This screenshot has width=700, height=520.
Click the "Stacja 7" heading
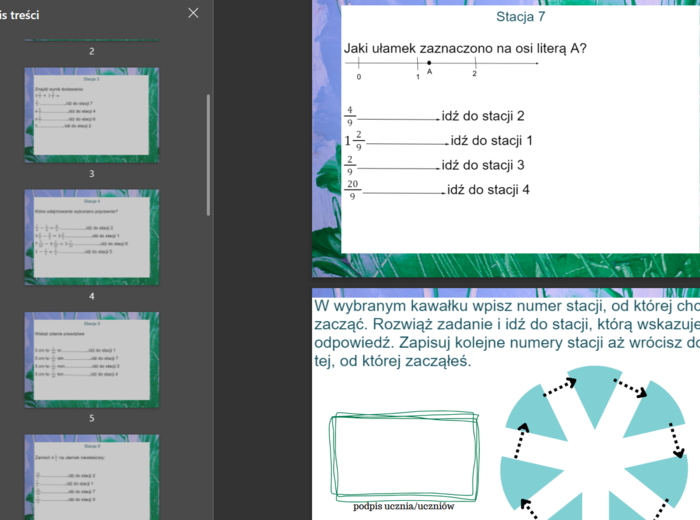click(x=520, y=16)
